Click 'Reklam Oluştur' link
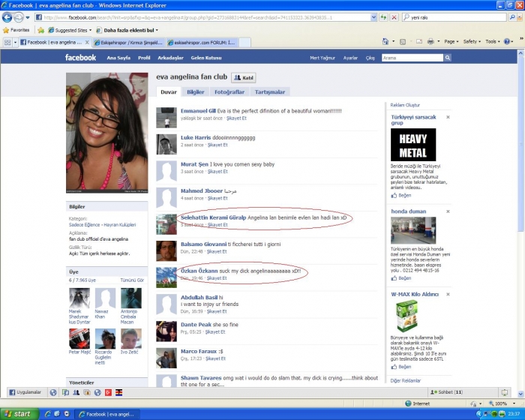Screen dimensions: 525x420 click(x=405, y=105)
